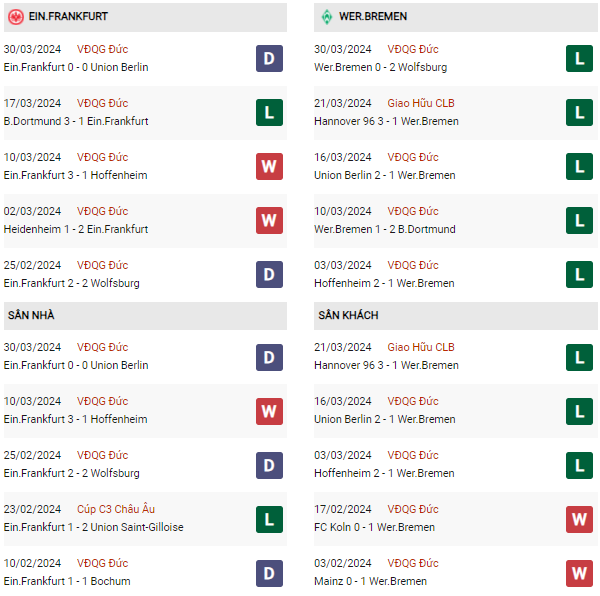The width and height of the screenshot is (600, 596).
Task: Click L badge for Union Saint-Gilloise match
Action: pyautogui.click(x=268, y=518)
